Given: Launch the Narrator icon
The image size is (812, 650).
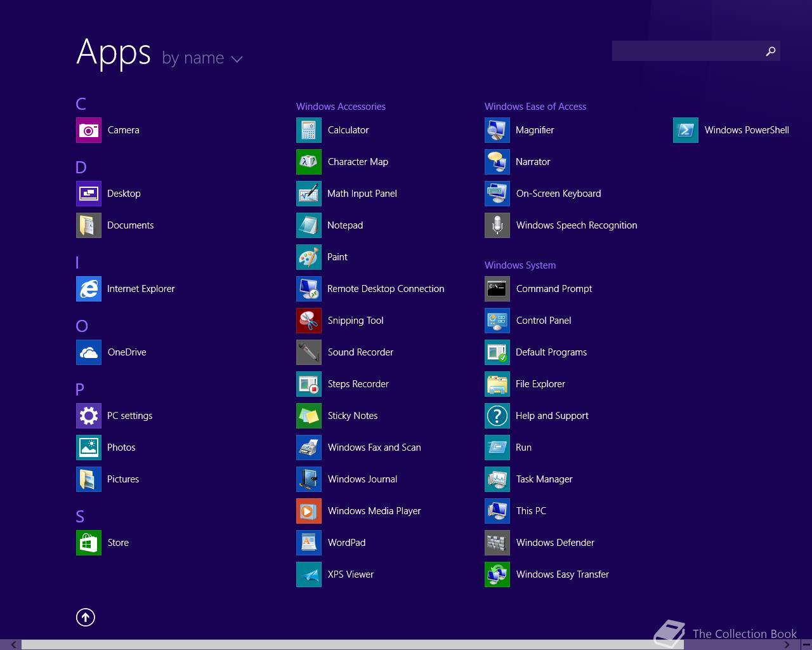Looking at the screenshot, I should click(x=497, y=162).
